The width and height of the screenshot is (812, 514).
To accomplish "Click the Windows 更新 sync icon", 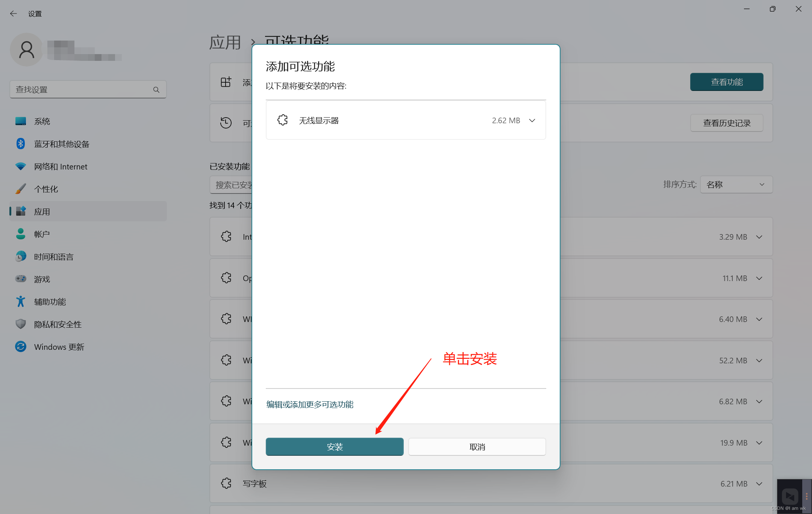I will point(21,347).
